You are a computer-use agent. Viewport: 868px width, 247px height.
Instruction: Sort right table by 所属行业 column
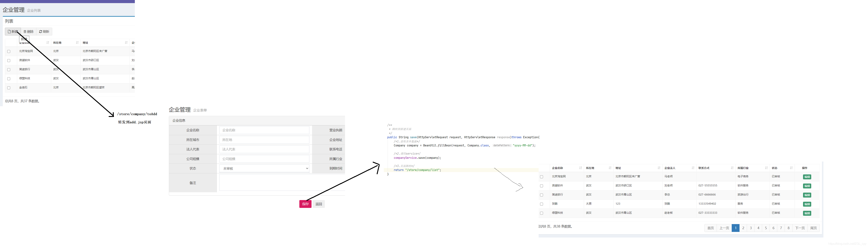[x=766, y=168]
